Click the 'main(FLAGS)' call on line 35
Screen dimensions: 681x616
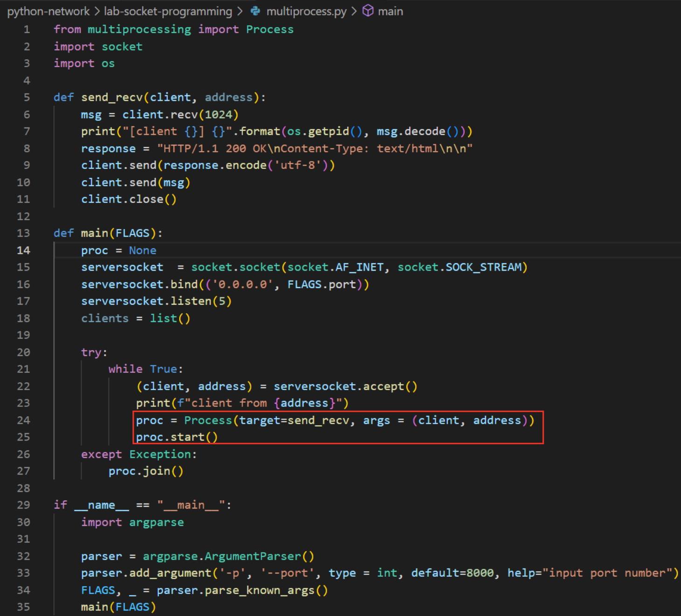pyautogui.click(x=118, y=607)
